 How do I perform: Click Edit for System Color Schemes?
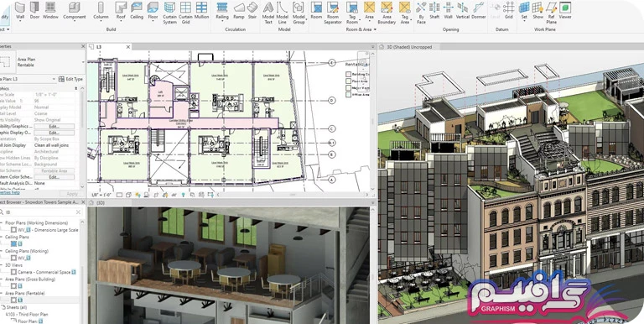tap(55, 177)
